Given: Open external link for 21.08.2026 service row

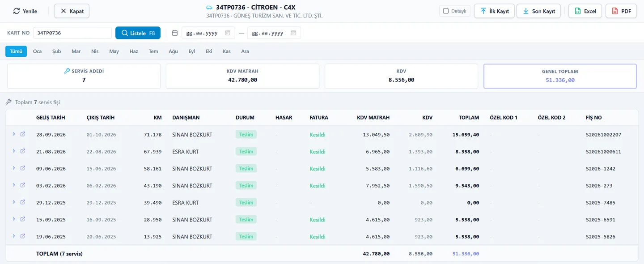Looking at the screenshot, I should [x=23, y=151].
